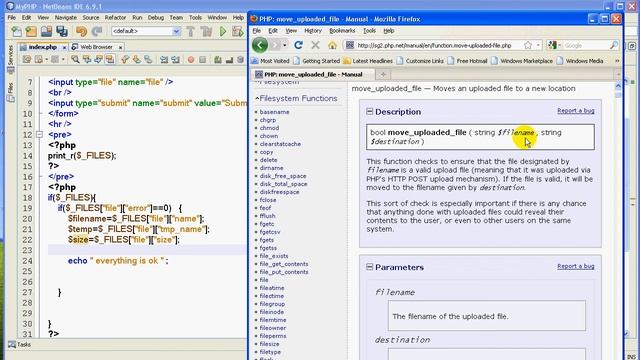Click search magnifier in Firefox search box
The image size is (640, 360).
(x=613, y=45)
